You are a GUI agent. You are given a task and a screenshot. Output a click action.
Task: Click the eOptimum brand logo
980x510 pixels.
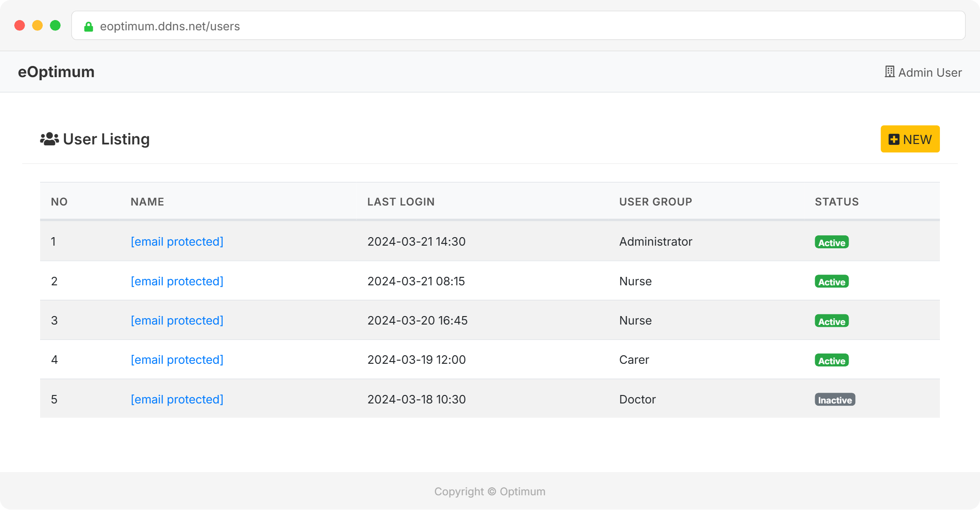[x=56, y=72]
